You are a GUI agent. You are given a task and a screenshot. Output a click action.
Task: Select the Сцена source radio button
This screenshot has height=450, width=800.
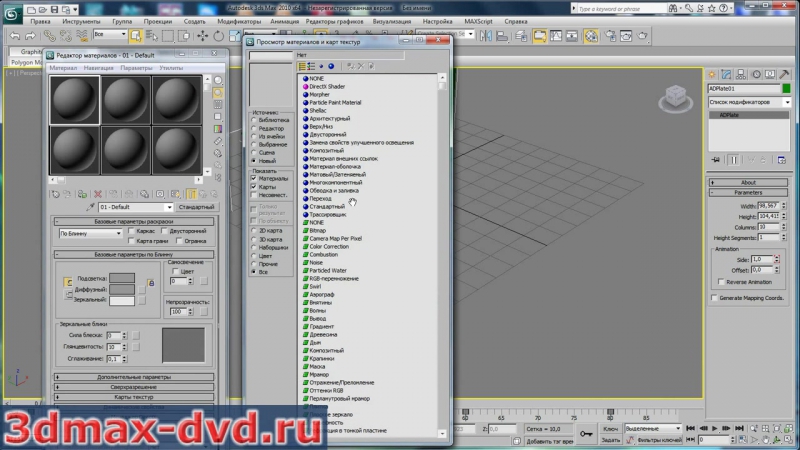(254, 153)
